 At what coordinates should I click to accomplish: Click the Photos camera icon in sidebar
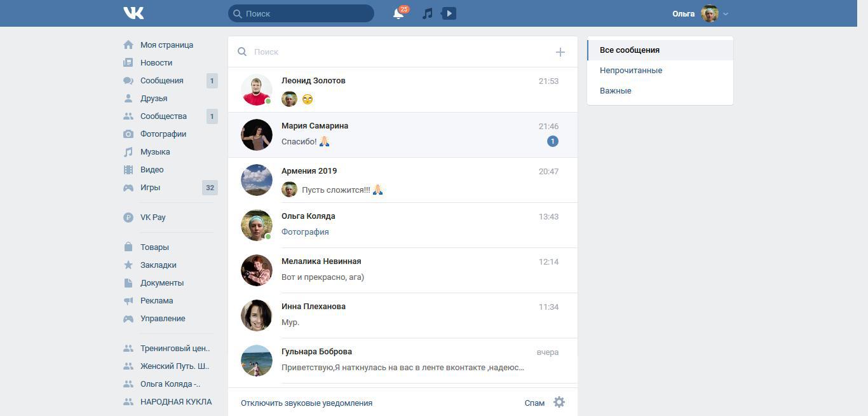[128, 134]
